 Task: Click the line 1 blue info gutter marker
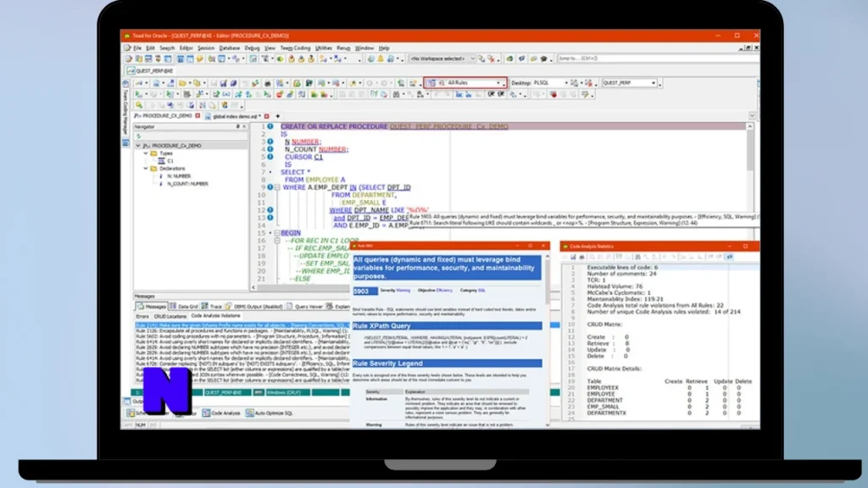click(x=270, y=126)
